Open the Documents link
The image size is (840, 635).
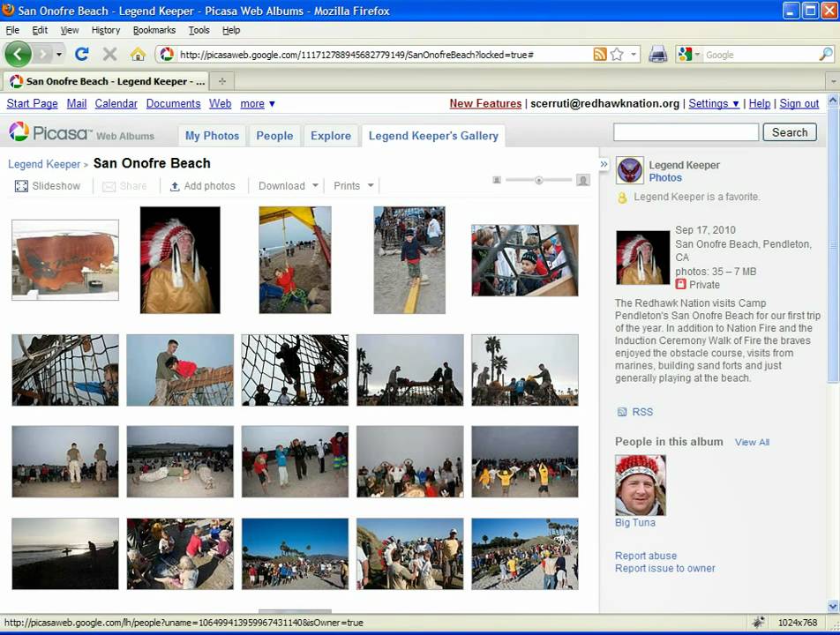[x=173, y=103]
